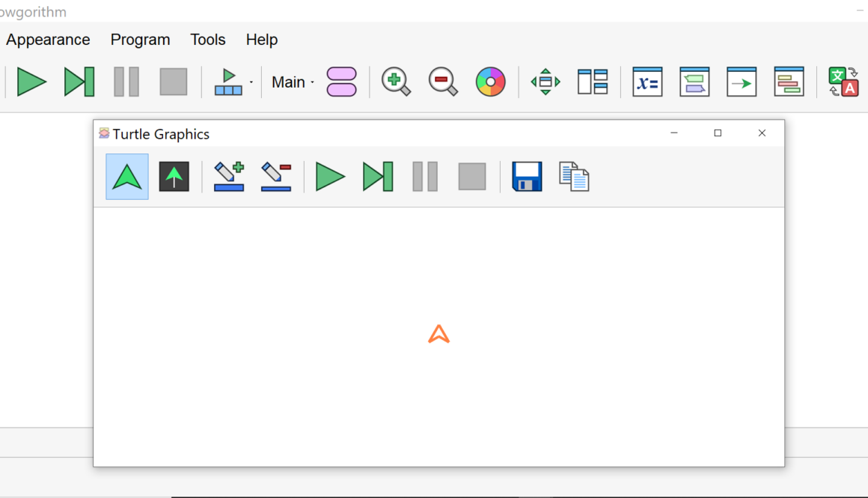Screen dimensions: 868x498
Task: Maximize the Turtle Graphics window
Action: 718,133
